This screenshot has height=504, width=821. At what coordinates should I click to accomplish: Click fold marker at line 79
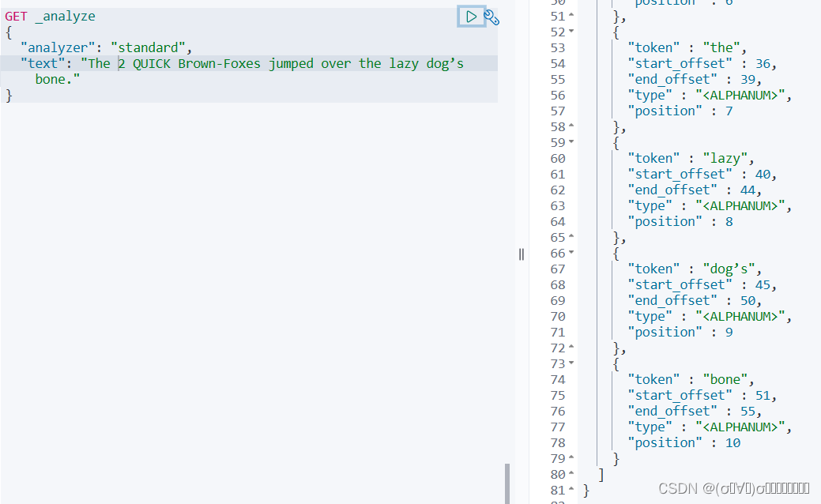coord(571,457)
